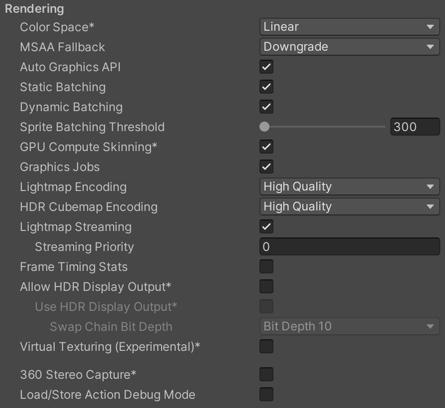Screen dimensions: 445x408
Task: Click the Sprite Batching Threshold value field
Action: click(415, 127)
